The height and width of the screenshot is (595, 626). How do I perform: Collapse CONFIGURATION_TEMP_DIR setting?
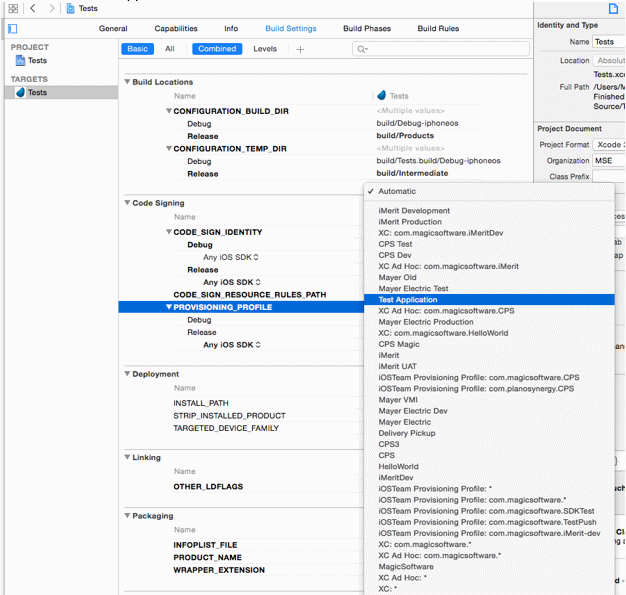click(169, 149)
